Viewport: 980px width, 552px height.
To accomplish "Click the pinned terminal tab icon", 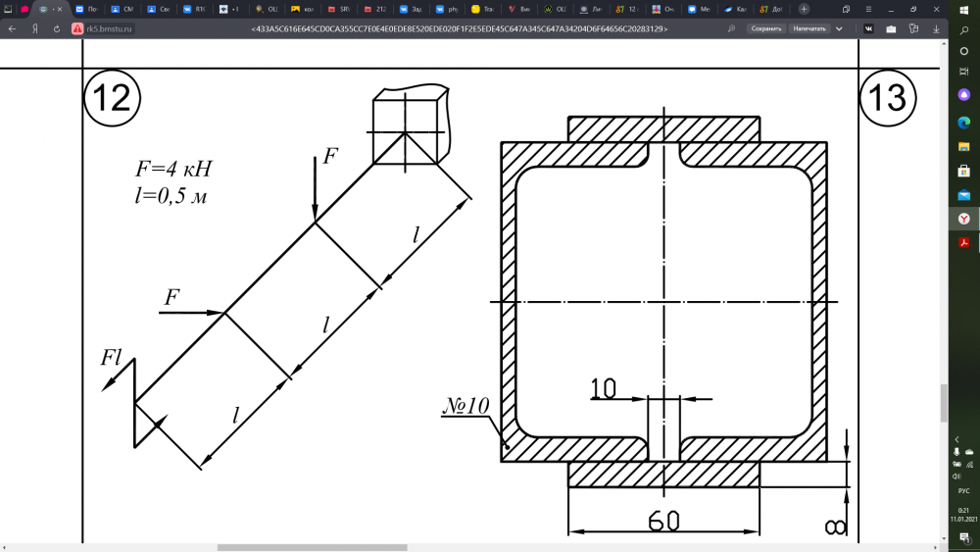I will (8, 10).
